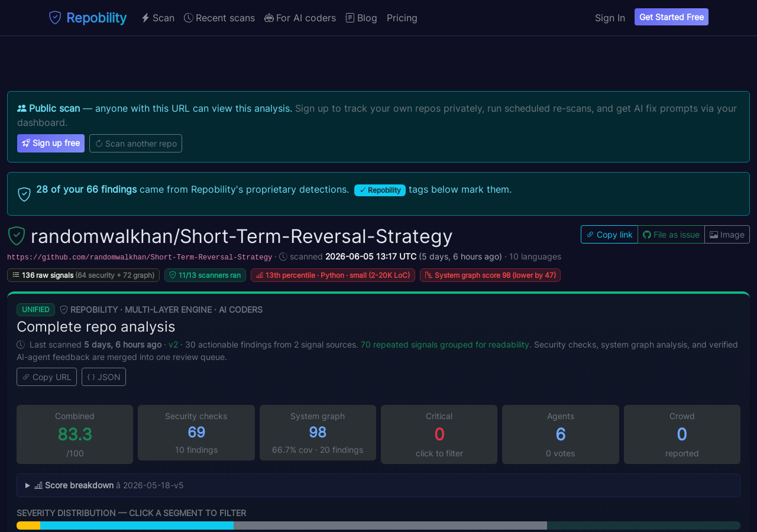Click the cyan severity bar segment

coord(137,525)
